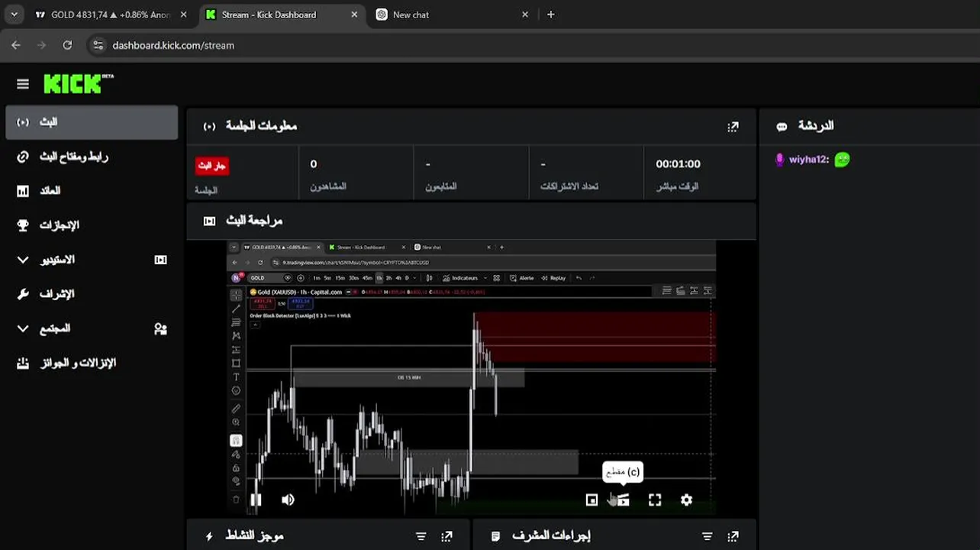Open filter options in إجراءات المشرف panel
The image size is (980, 550).
coord(707,537)
